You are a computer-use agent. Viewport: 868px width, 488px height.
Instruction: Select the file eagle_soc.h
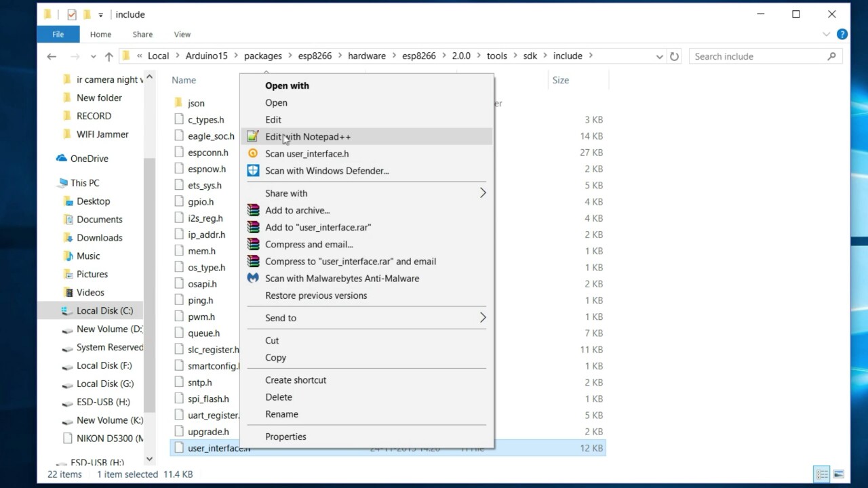(x=211, y=136)
